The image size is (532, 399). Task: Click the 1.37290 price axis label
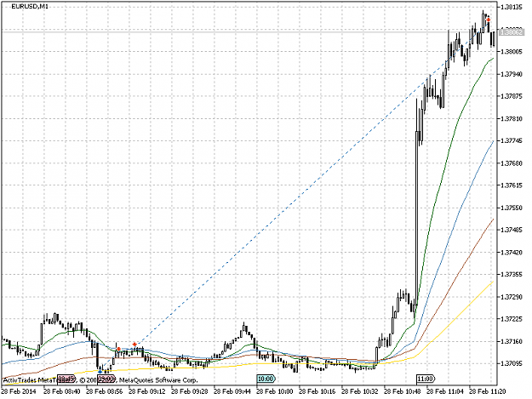[x=512, y=297]
